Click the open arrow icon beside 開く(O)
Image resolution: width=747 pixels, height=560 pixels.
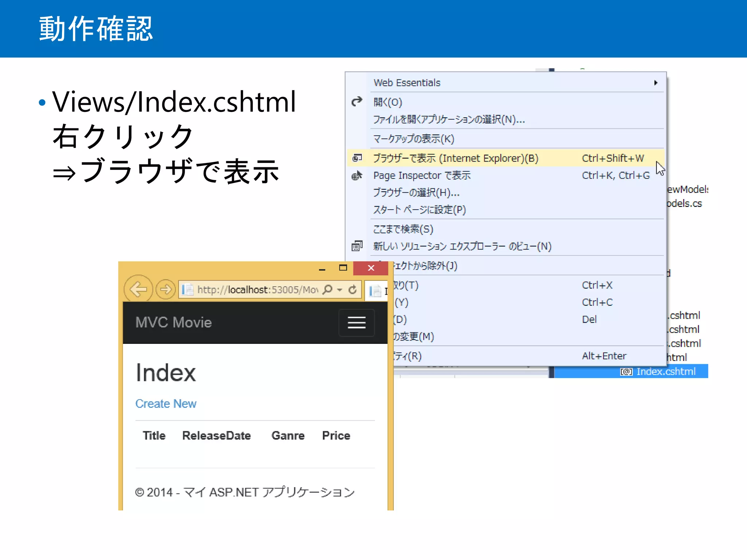pos(357,101)
